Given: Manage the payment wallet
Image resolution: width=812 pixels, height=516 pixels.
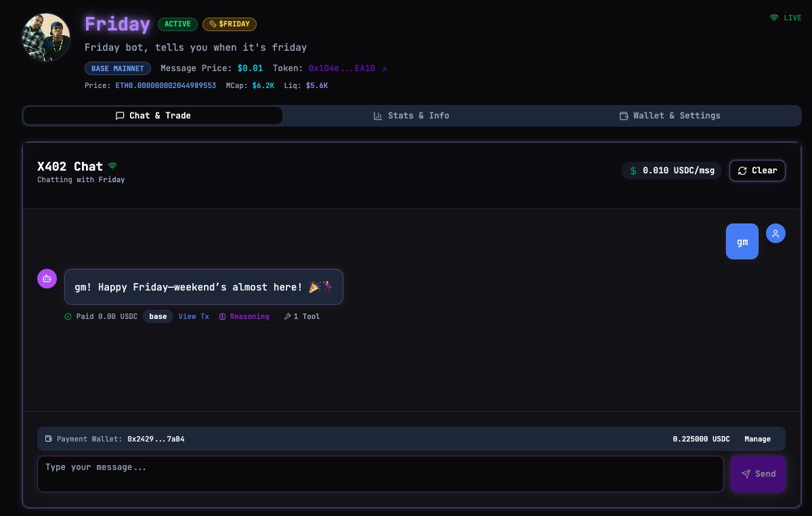Looking at the screenshot, I should coord(757,439).
